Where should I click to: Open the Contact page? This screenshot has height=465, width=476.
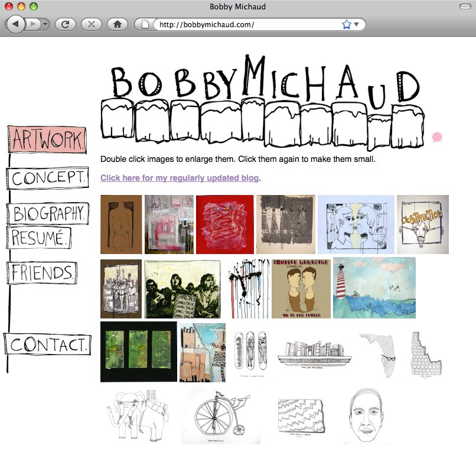[48, 344]
